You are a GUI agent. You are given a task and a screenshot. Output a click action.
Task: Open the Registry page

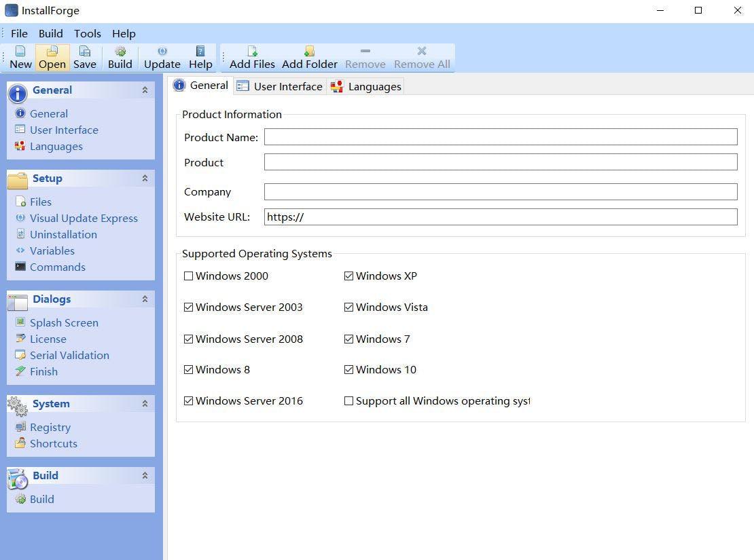click(50, 428)
